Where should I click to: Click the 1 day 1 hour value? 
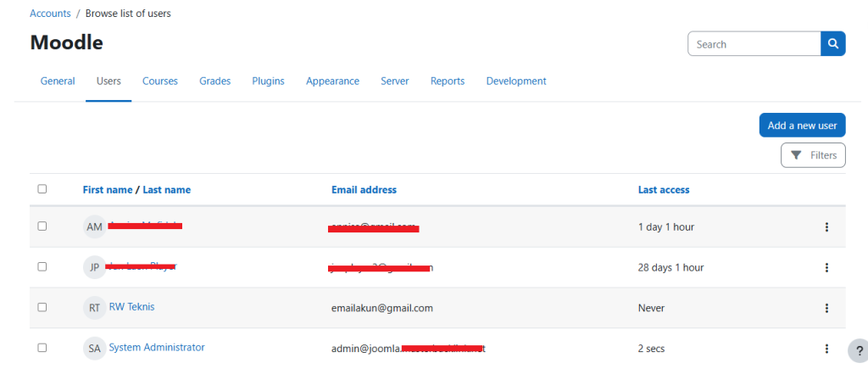tap(666, 227)
